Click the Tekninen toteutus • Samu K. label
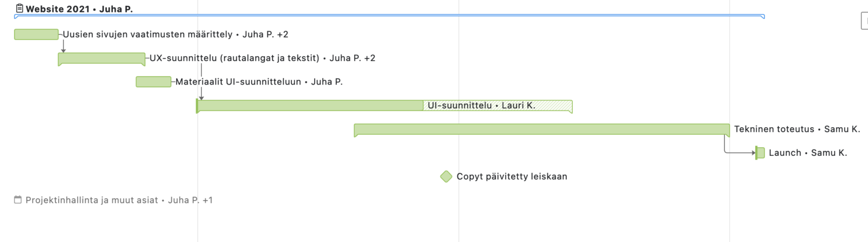The width and height of the screenshot is (868, 242). [796, 129]
